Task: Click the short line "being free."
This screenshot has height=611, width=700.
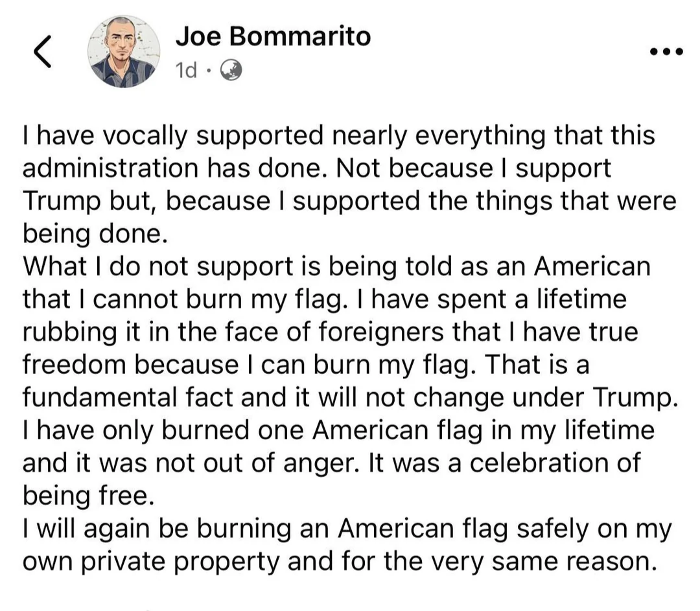Action: point(89,495)
